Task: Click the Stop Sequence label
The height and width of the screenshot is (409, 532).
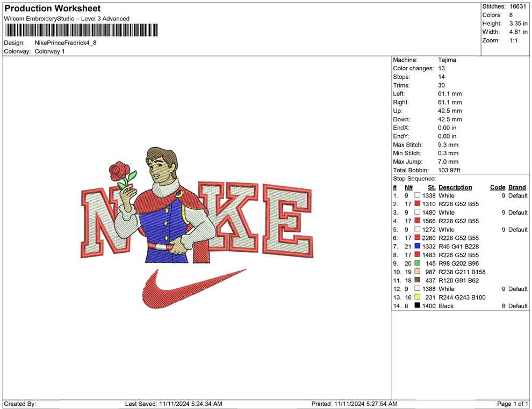Action: (x=415, y=179)
